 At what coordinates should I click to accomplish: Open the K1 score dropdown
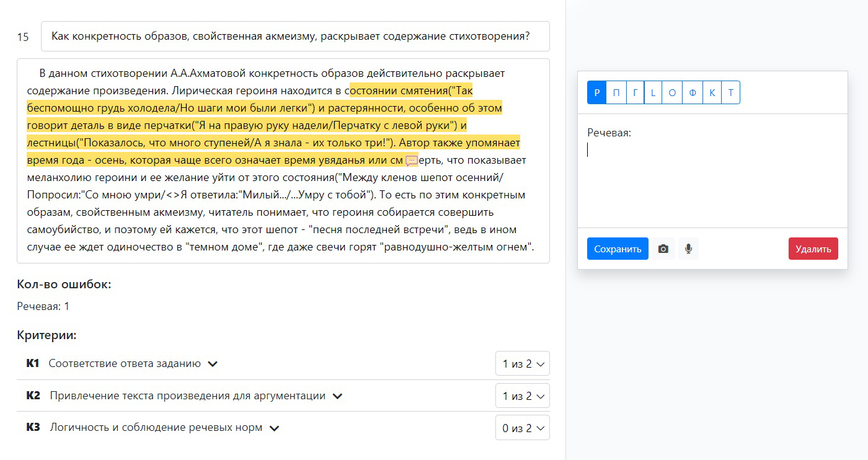522,363
